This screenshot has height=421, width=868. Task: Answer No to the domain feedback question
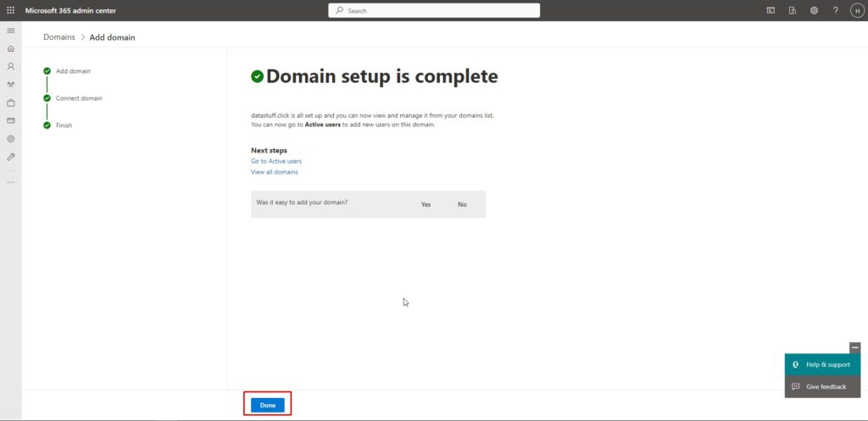[x=462, y=204]
